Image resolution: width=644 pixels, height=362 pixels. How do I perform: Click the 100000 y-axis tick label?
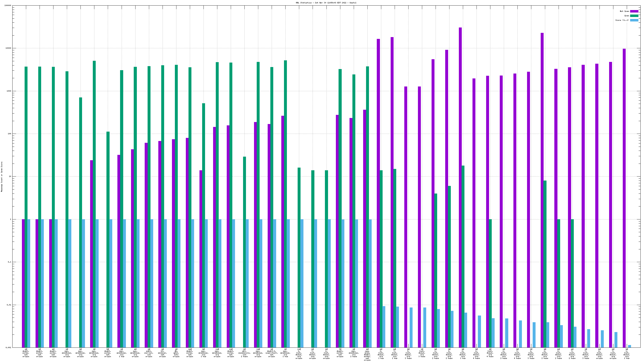8,6
